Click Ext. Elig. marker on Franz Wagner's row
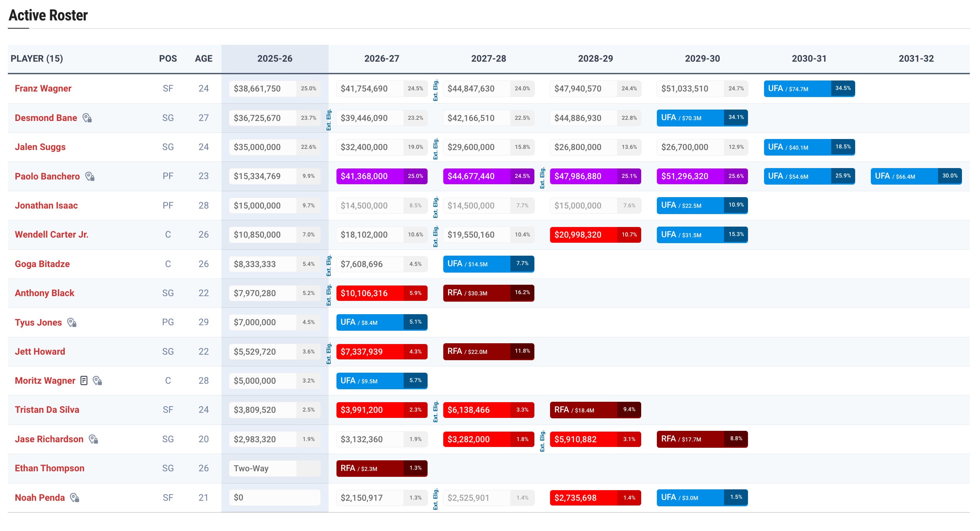980x531 pixels. click(x=435, y=90)
